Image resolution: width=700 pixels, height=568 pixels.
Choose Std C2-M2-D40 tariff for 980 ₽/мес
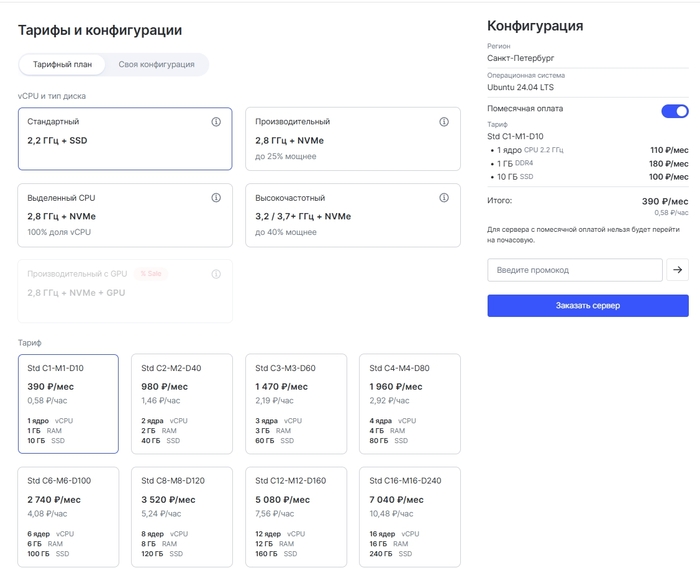[182, 404]
